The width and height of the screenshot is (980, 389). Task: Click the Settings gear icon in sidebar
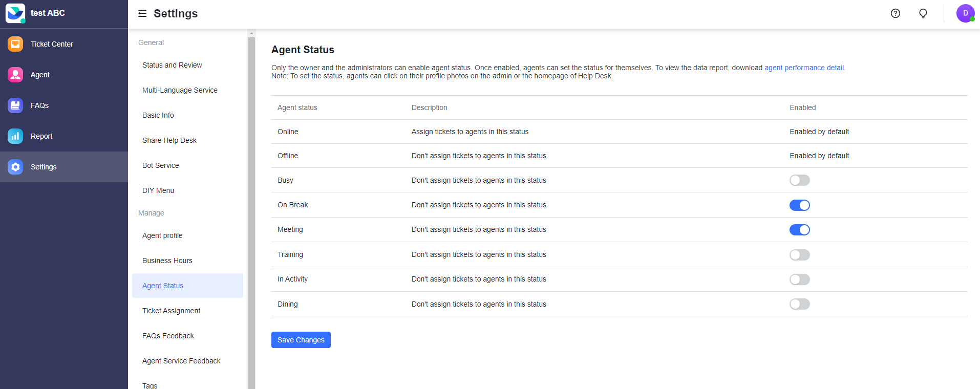pos(15,167)
